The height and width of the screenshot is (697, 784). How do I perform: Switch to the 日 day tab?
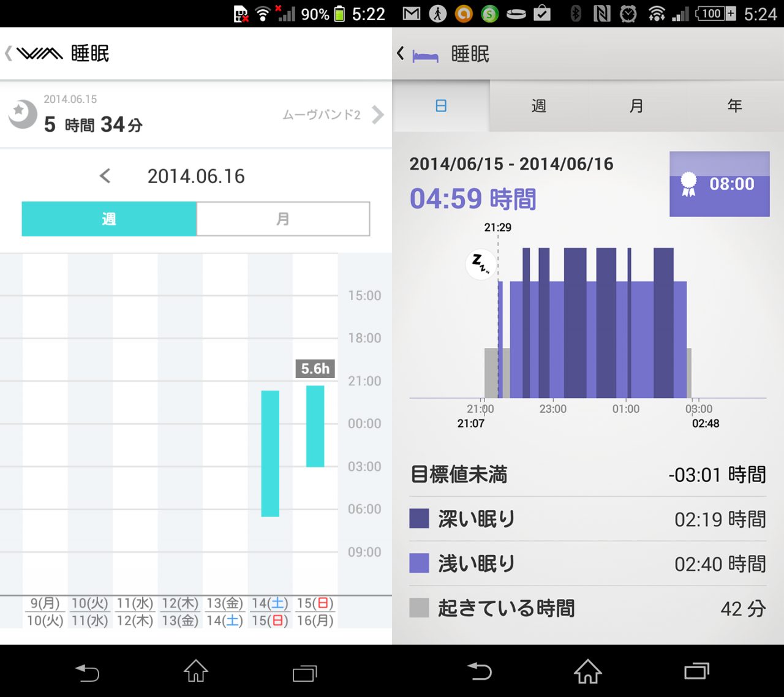pyautogui.click(x=441, y=106)
